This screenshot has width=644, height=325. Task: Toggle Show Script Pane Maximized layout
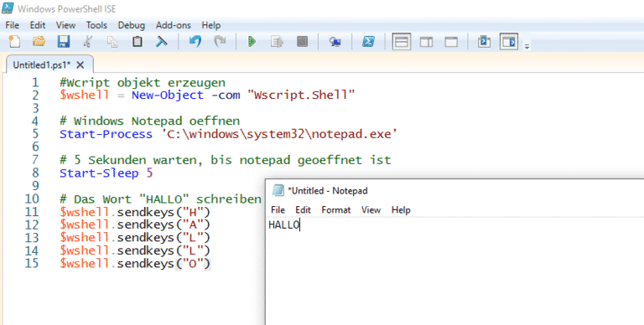pos(451,41)
